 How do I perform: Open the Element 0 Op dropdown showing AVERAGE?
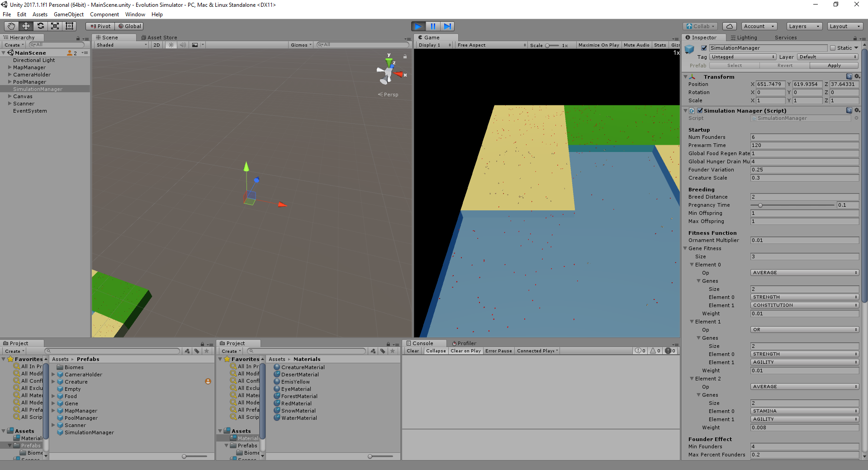(804, 272)
